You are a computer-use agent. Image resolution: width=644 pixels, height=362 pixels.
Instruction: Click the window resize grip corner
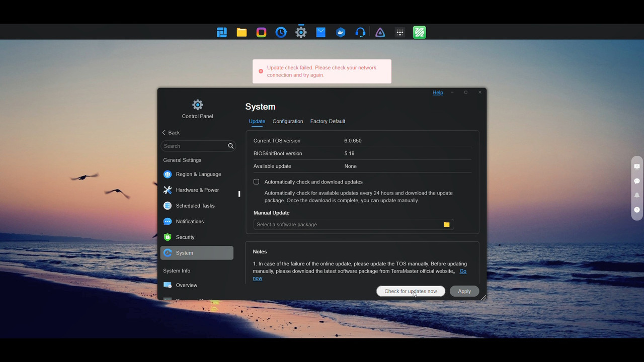tap(483, 297)
